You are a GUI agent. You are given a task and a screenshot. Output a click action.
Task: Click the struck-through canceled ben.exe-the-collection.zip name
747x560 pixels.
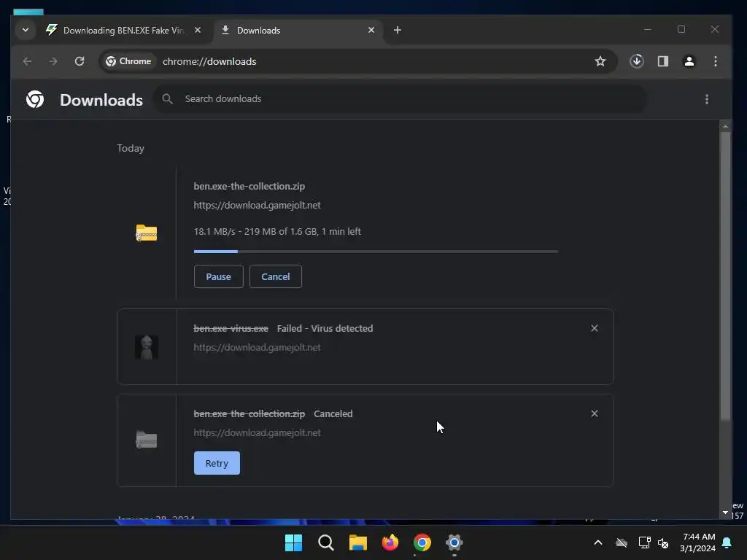249,414
